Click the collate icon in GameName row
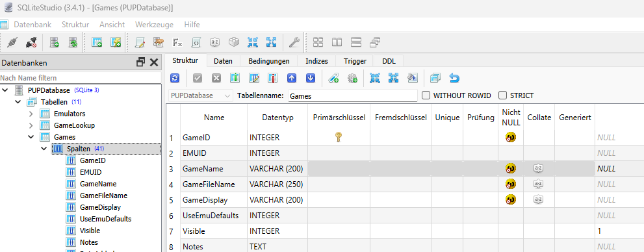This screenshot has width=644, height=252. [539, 169]
